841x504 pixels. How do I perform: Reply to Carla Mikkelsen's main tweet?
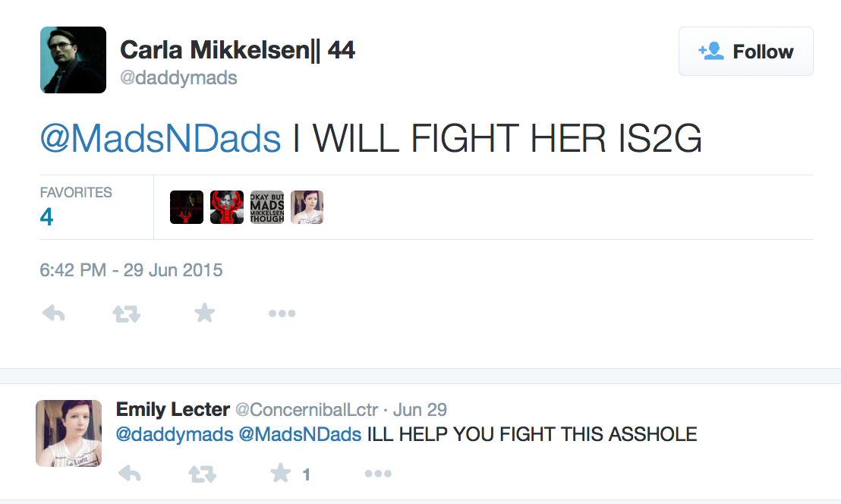coord(53,313)
